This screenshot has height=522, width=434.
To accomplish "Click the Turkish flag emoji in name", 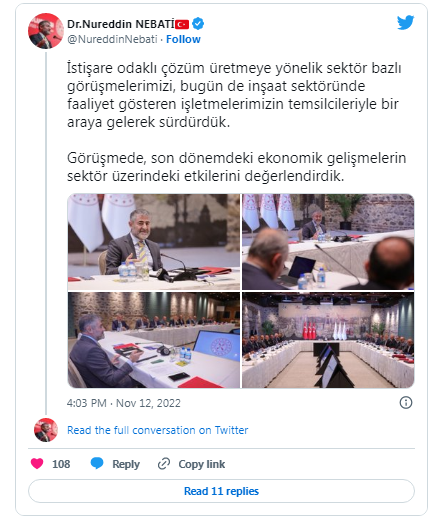I will 182,24.
